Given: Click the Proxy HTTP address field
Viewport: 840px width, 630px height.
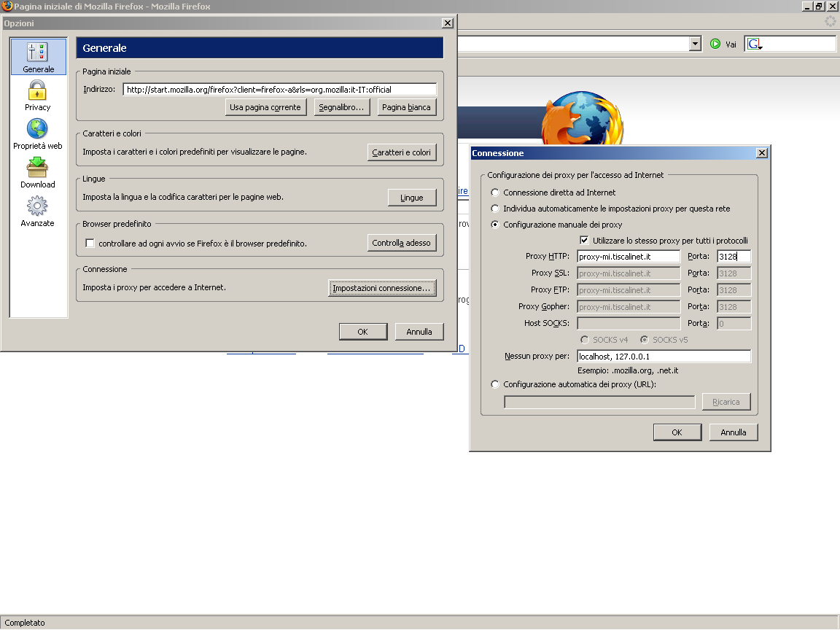Looking at the screenshot, I should coord(628,257).
